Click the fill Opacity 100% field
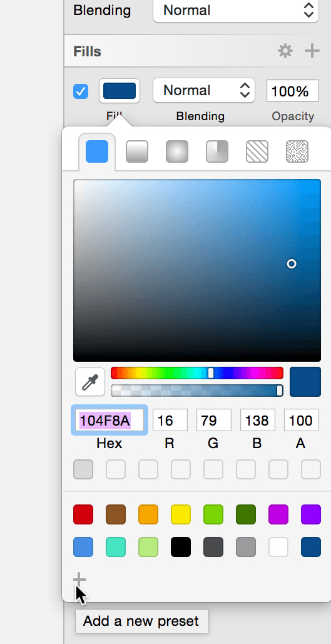The width and height of the screenshot is (331, 644). coord(293,91)
